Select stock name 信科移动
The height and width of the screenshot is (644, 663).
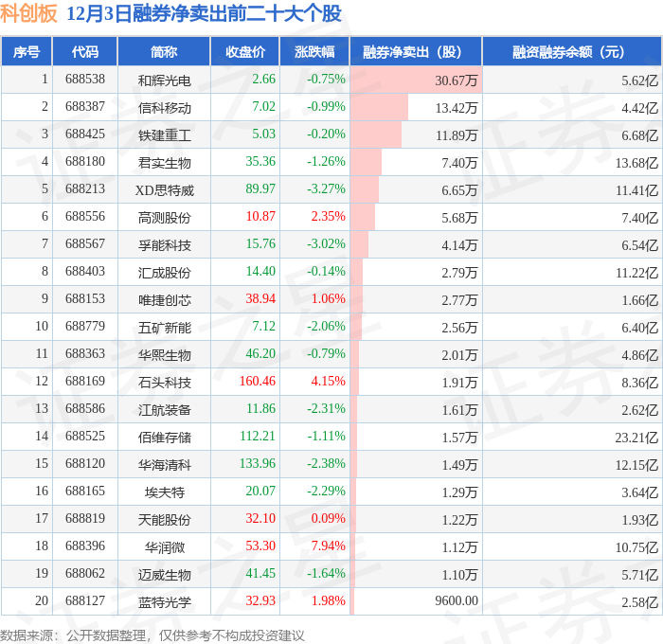click(164, 108)
